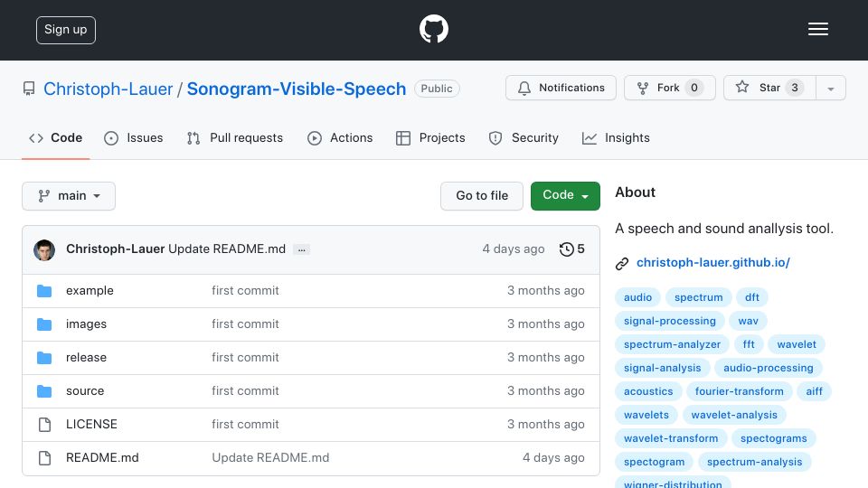Click the source folder icon

(44, 391)
